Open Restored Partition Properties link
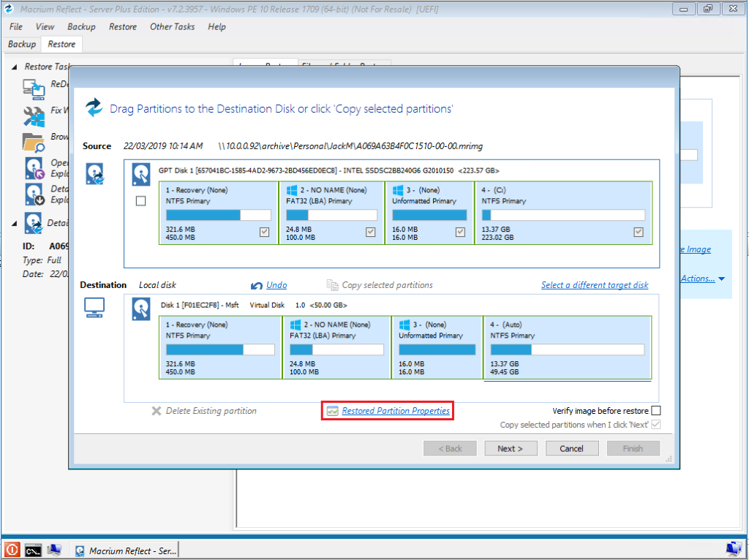 click(395, 411)
